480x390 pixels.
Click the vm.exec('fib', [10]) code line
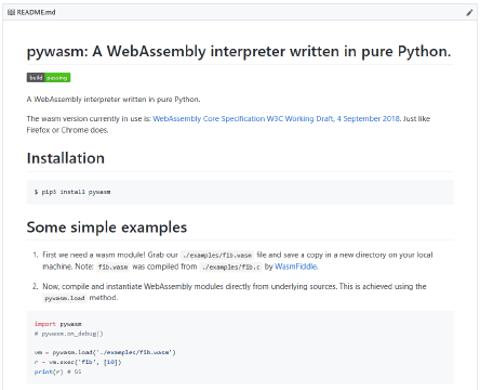coord(78,362)
